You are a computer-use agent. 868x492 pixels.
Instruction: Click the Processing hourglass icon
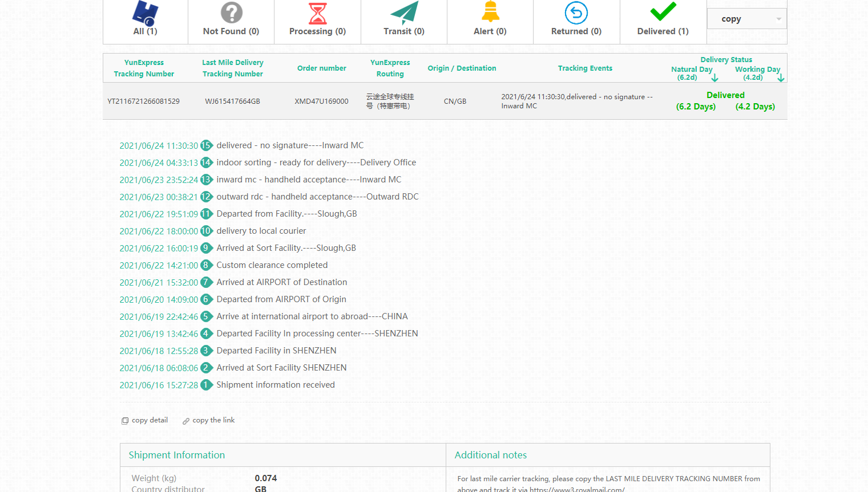317,13
